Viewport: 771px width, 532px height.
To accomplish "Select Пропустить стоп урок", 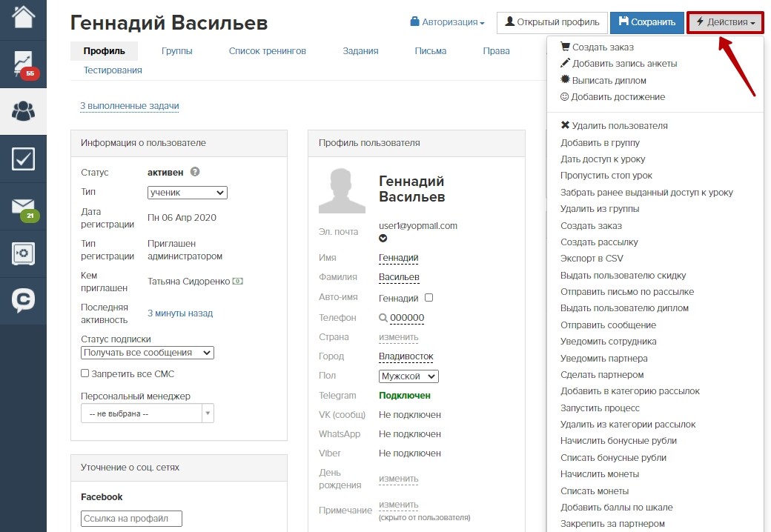I will tap(606, 176).
